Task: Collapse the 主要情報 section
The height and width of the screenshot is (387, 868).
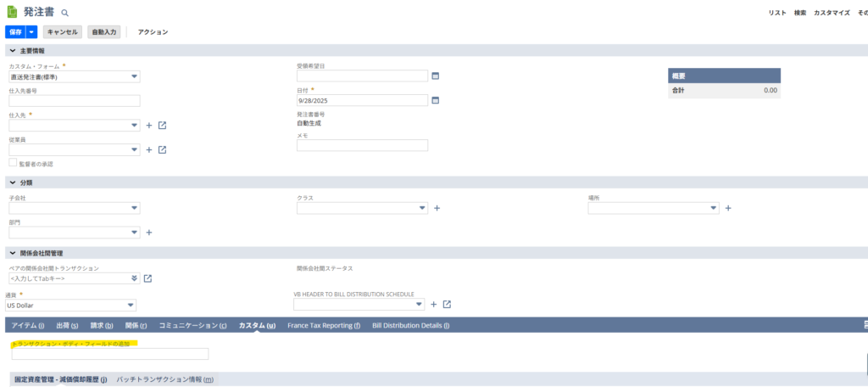Action: (x=12, y=51)
